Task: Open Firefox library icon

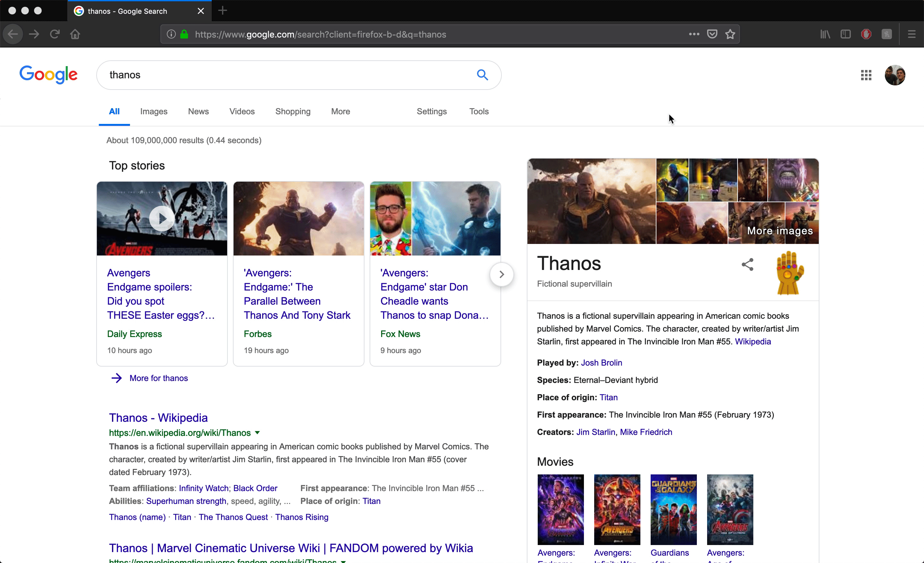Action: (825, 35)
